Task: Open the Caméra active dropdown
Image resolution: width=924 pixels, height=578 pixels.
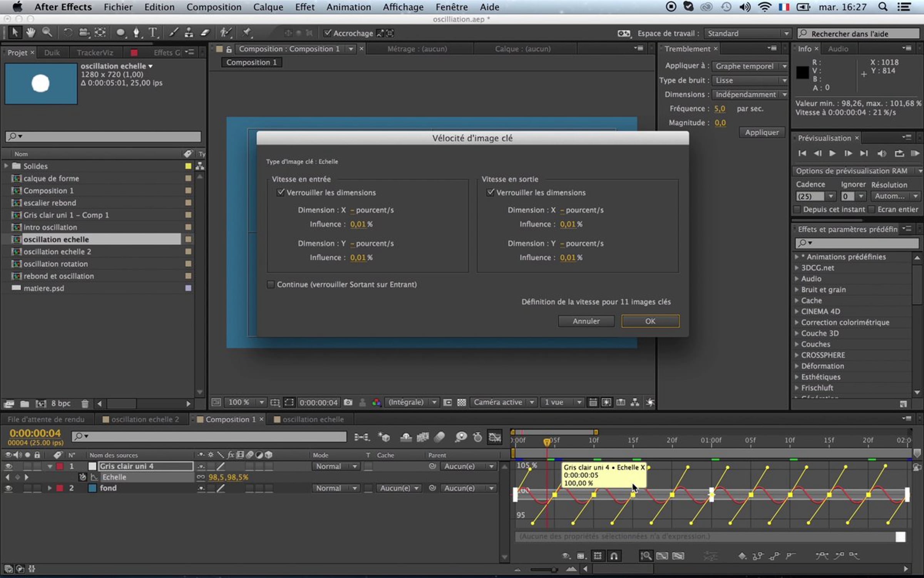Action: point(504,402)
